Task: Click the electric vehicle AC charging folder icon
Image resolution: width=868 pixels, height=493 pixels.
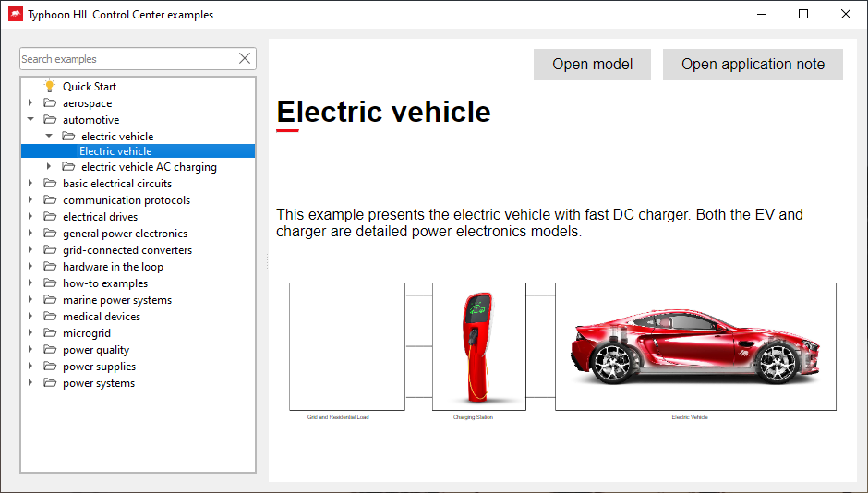Action: coord(68,166)
